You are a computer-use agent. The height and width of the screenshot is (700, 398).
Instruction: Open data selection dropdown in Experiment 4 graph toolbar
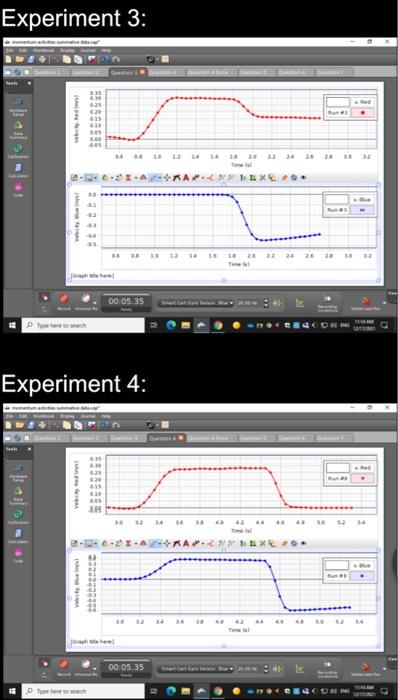click(92, 544)
